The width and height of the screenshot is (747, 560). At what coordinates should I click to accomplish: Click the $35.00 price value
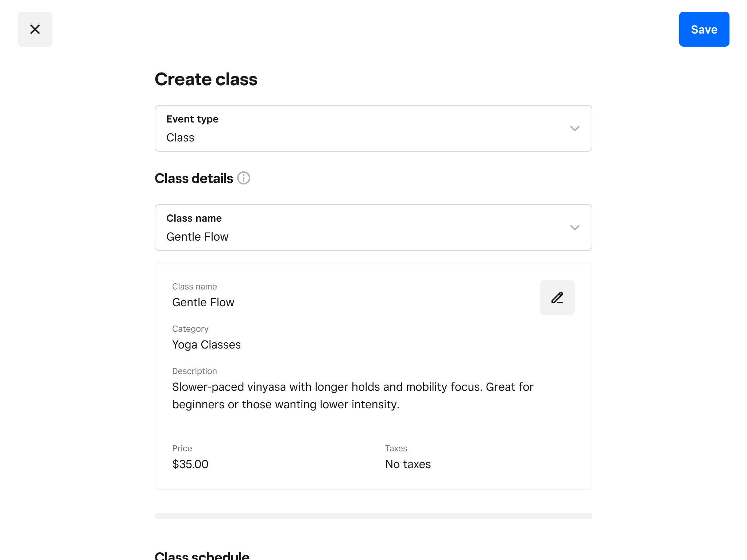coord(190,464)
